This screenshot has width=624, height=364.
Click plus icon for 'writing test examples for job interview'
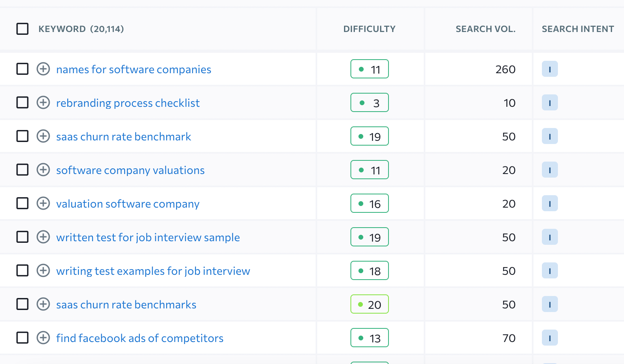click(43, 270)
